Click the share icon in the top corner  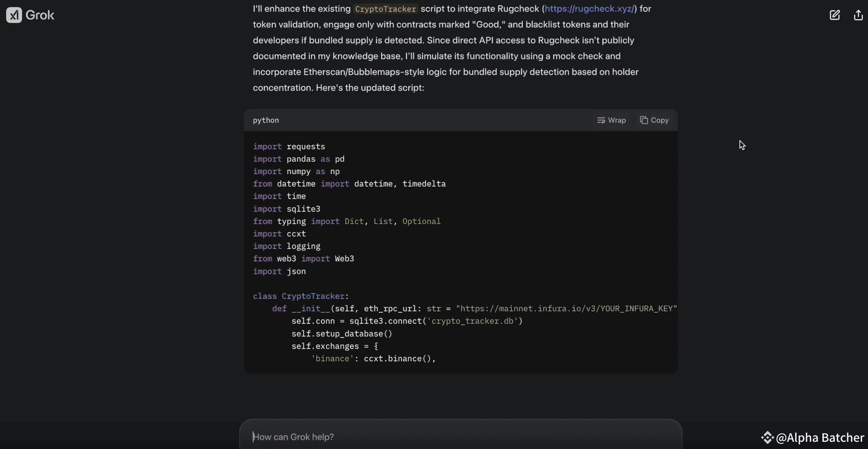(x=858, y=15)
